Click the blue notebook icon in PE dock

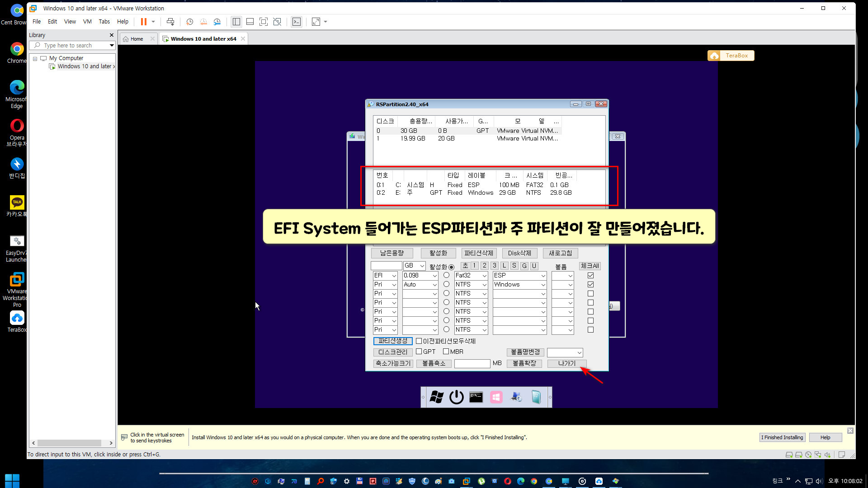536,397
